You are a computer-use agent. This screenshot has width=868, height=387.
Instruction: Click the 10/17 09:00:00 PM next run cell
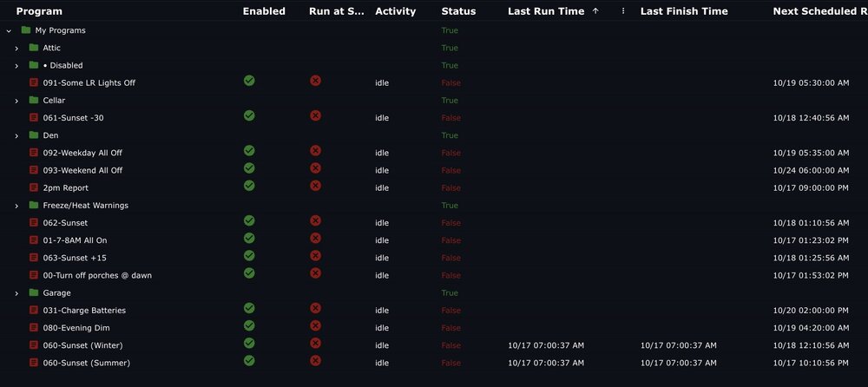coord(811,187)
